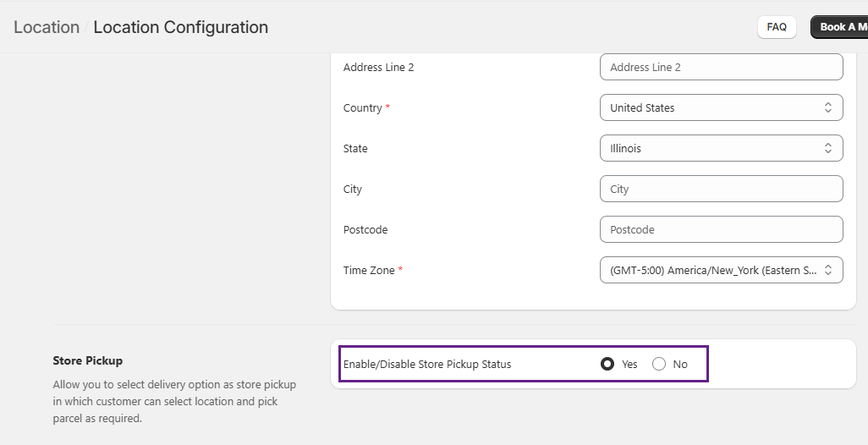
Task: Click the Address Line 2 field label
Action: (378, 68)
